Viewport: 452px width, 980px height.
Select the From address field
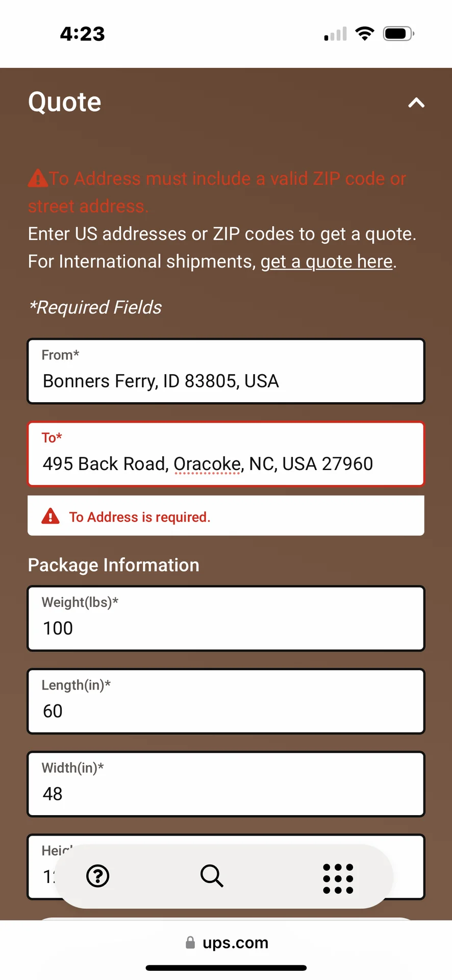[226, 371]
